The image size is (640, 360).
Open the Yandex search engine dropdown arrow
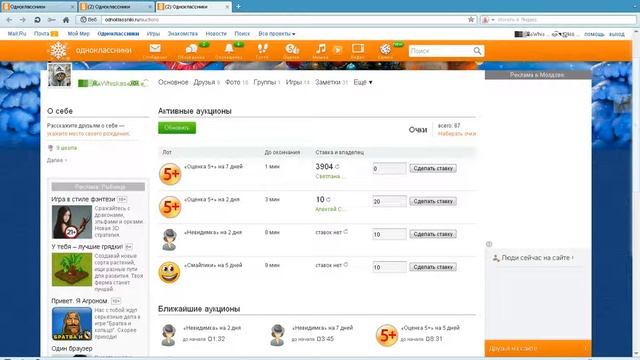(x=493, y=20)
